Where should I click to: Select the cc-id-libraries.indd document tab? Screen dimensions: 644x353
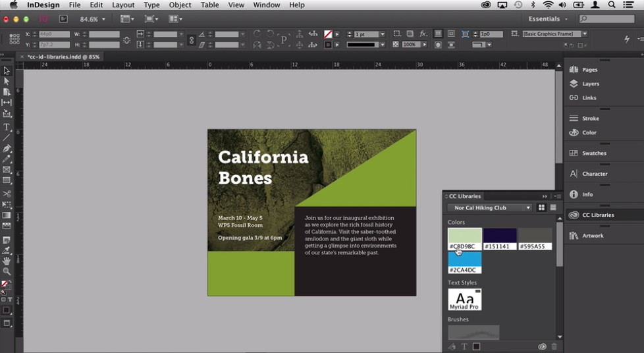(x=63, y=57)
